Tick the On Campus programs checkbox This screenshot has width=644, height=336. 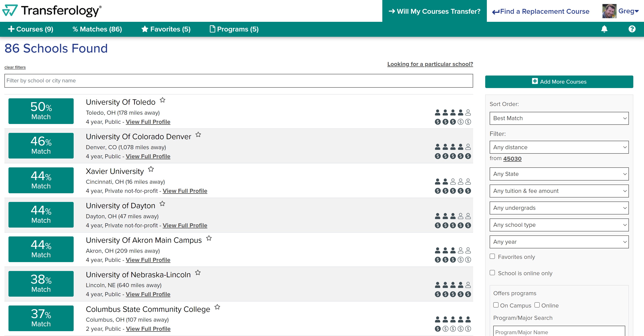pos(496,305)
